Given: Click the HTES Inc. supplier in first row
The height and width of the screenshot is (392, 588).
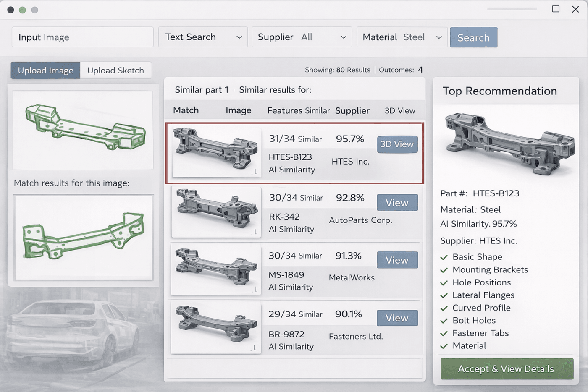Looking at the screenshot, I should (351, 162).
